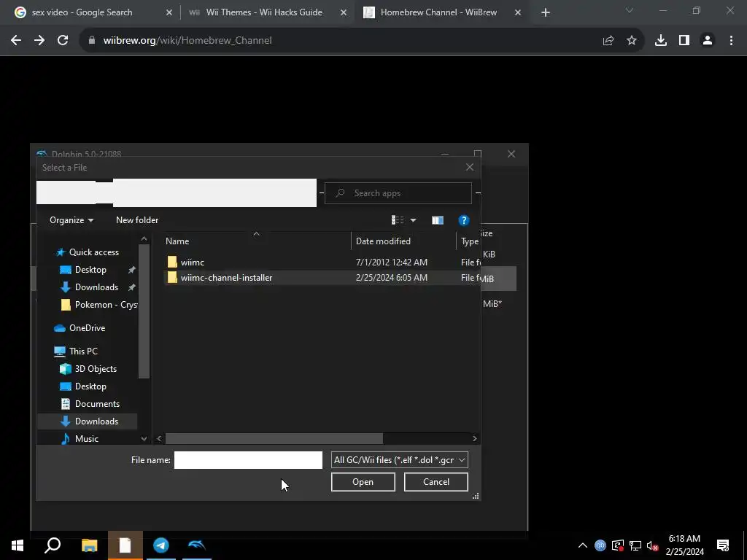Click the muted volume tray icon
Screen dimensions: 747x560
tap(653, 545)
